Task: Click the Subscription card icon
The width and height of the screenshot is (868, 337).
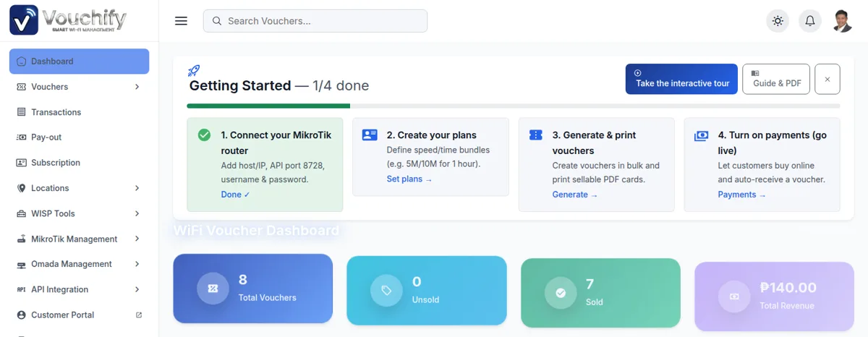Action: 21,163
